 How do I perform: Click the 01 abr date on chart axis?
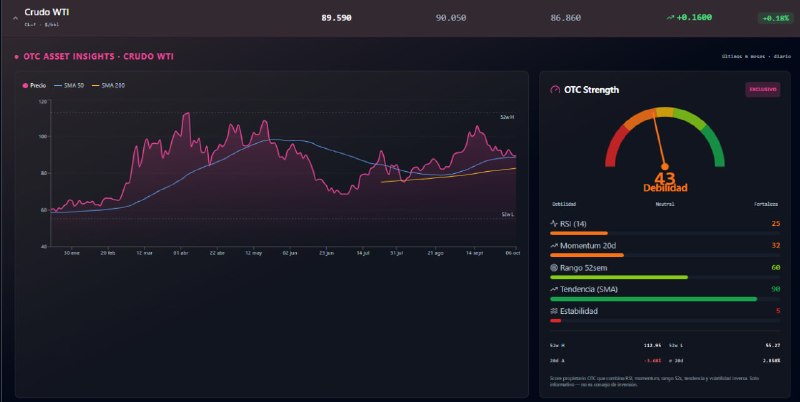(181, 253)
